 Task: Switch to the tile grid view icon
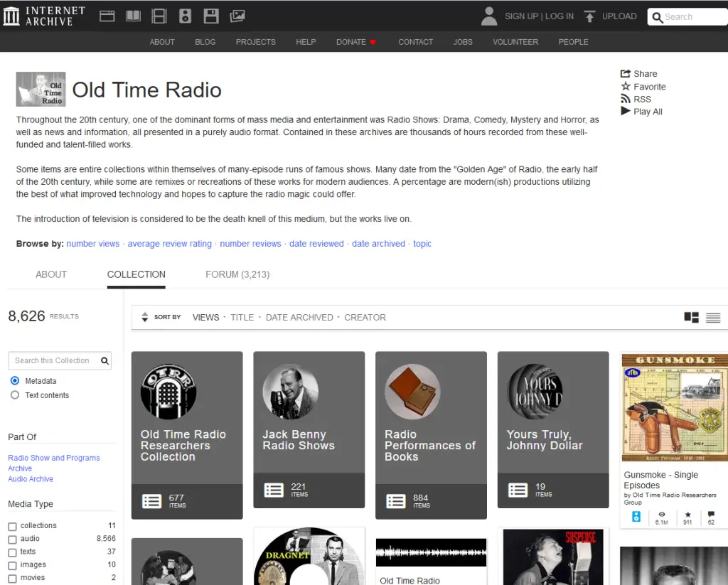click(691, 318)
